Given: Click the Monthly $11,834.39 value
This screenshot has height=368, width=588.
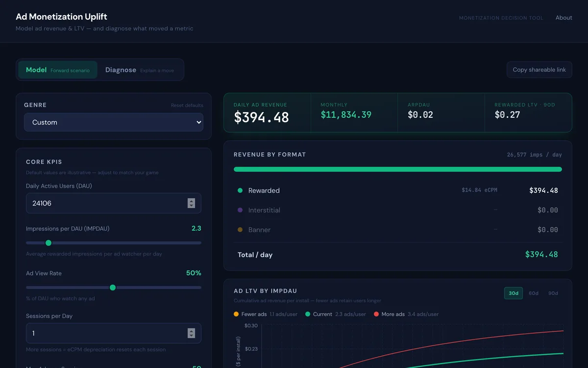Looking at the screenshot, I should coord(346,115).
